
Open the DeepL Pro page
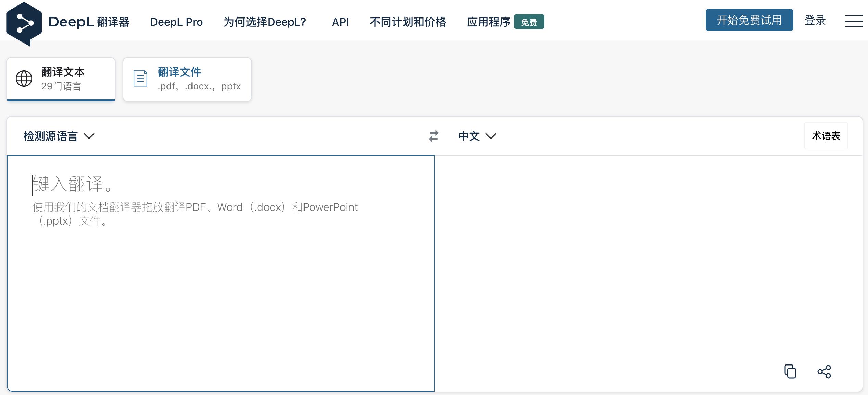[177, 22]
